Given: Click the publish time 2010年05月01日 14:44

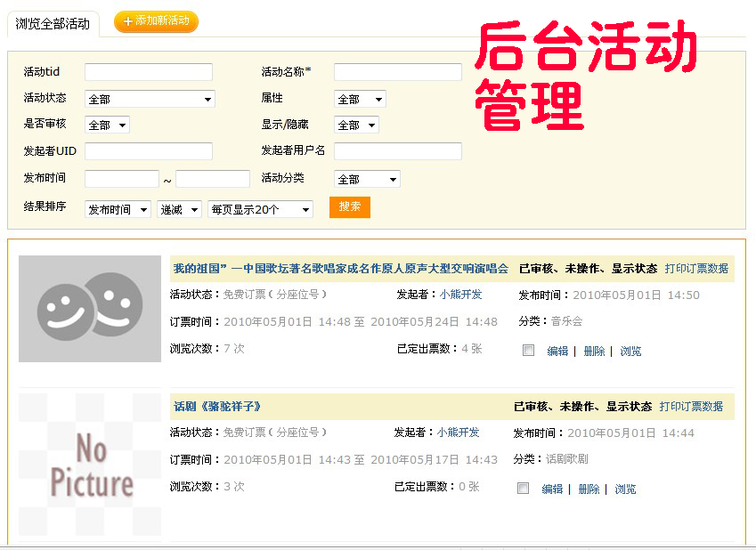Looking at the screenshot, I should click(630, 433).
